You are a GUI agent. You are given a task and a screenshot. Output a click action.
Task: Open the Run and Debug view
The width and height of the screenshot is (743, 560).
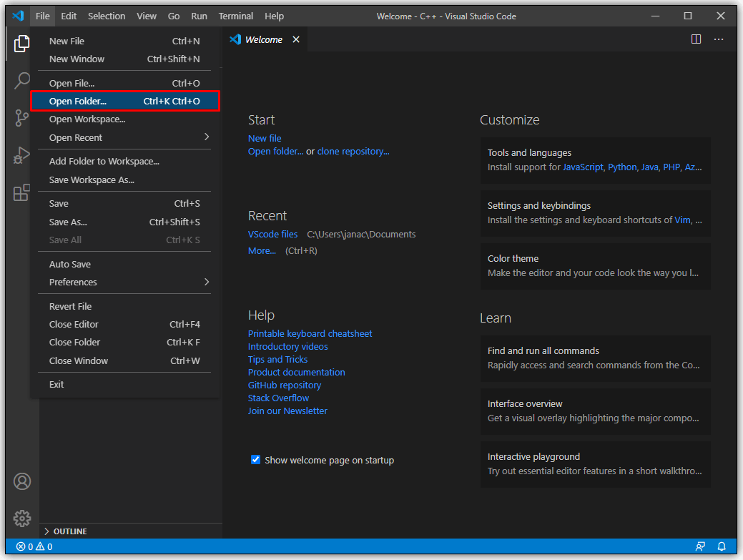[x=21, y=155]
